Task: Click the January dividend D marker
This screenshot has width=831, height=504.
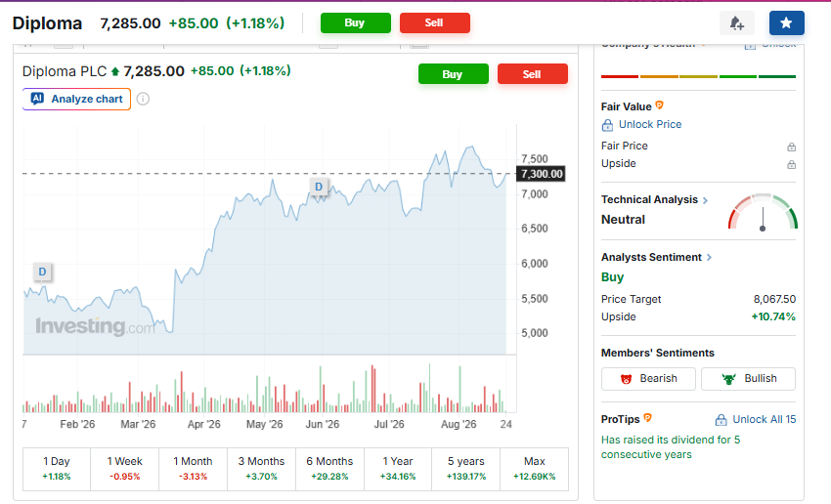Action: pos(42,272)
